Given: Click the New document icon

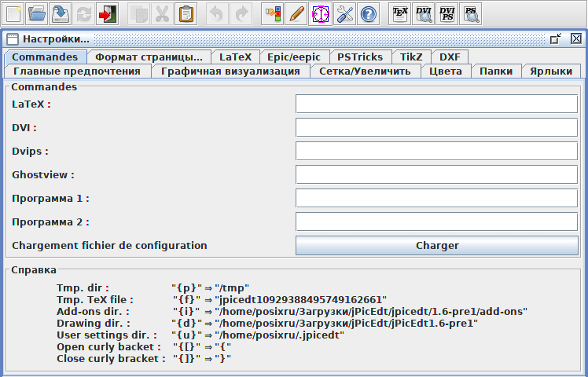Looking at the screenshot, I should 13,14.
